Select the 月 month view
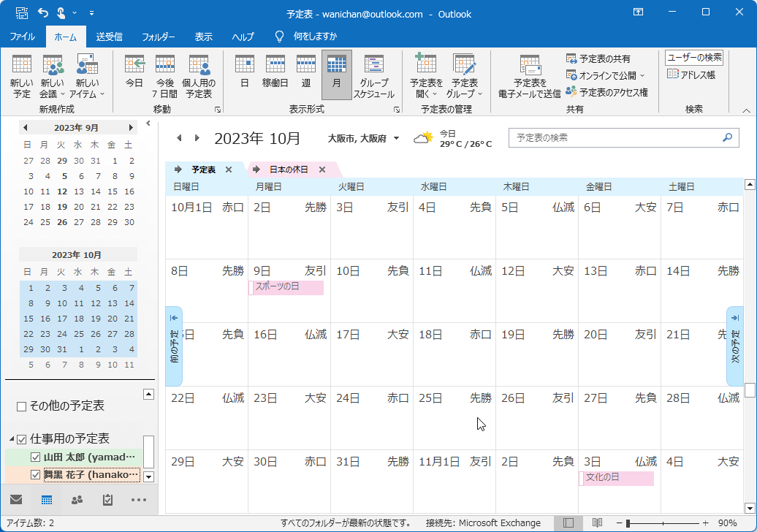Image resolution: width=757 pixels, height=532 pixels. (337, 75)
